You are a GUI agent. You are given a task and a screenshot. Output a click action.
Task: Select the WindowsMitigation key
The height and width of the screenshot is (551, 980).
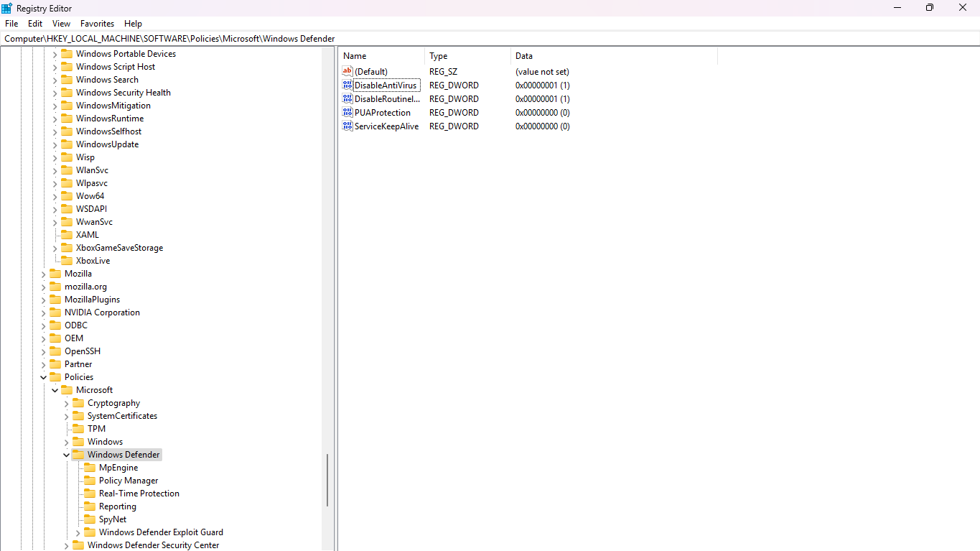click(x=113, y=106)
